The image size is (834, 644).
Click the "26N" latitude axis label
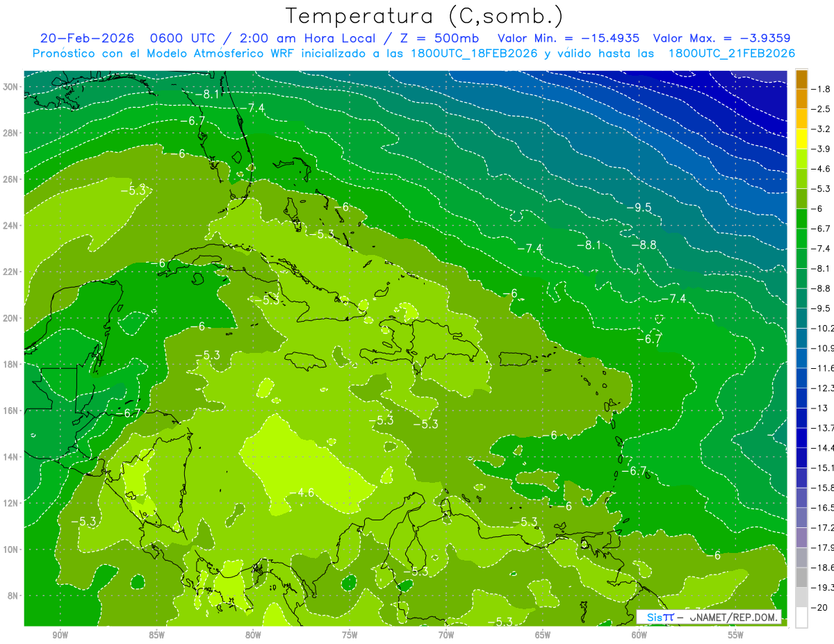point(12,179)
